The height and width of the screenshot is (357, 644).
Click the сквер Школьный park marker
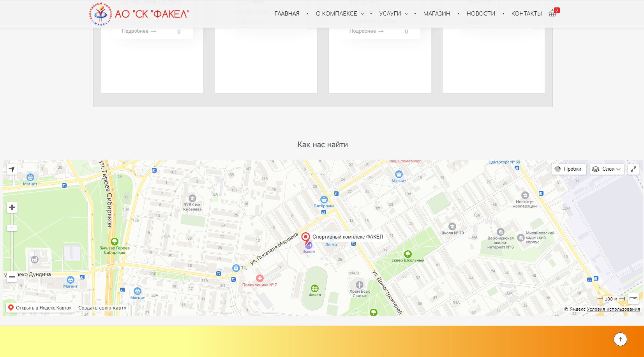coord(408,254)
